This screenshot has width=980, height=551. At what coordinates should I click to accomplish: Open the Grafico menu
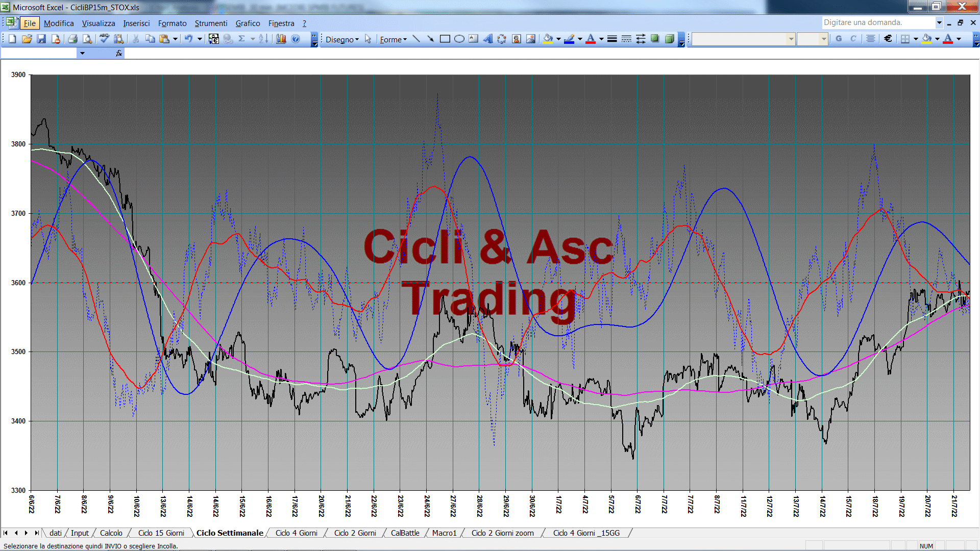click(248, 23)
